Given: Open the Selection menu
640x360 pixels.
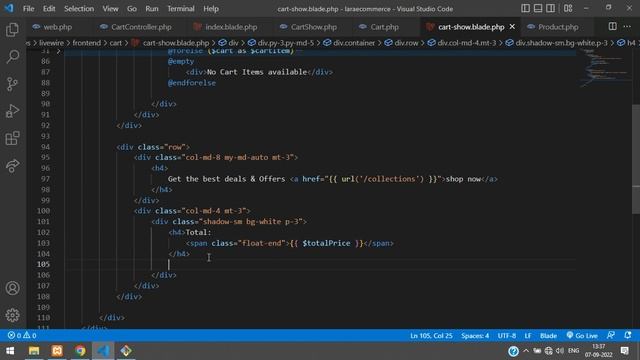Looking at the screenshot, I should pos(79,9).
